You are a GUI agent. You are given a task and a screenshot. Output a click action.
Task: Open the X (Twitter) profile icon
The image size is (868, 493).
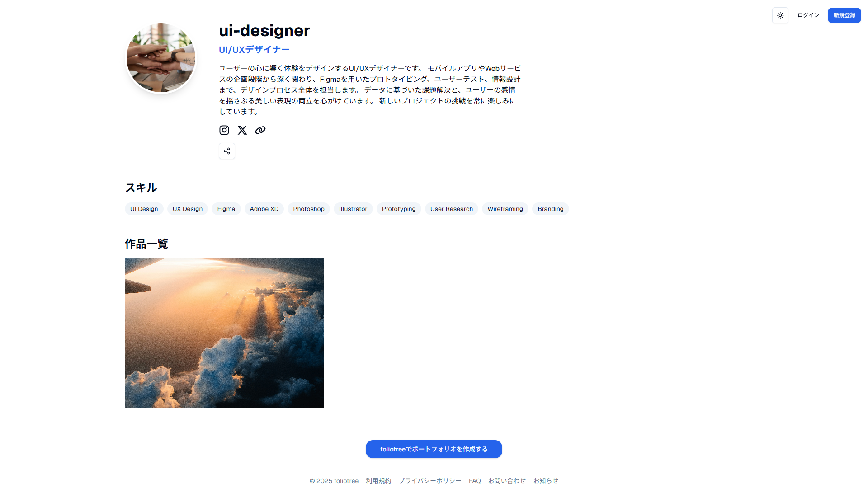point(242,130)
